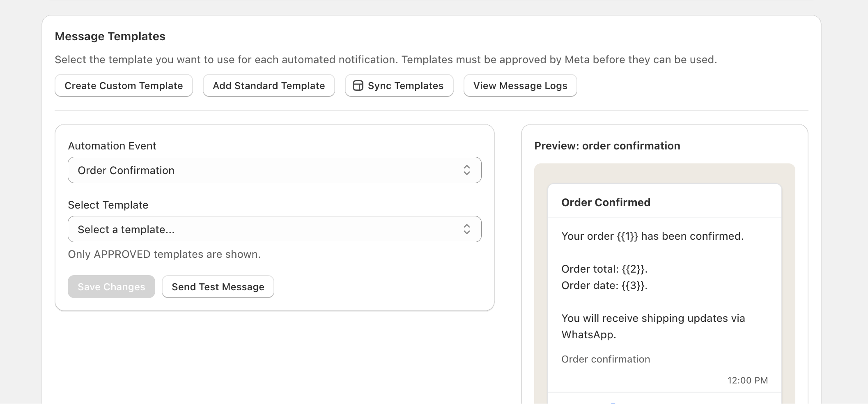The width and height of the screenshot is (868, 404).
Task: Open View Message Logs
Action: (x=520, y=85)
